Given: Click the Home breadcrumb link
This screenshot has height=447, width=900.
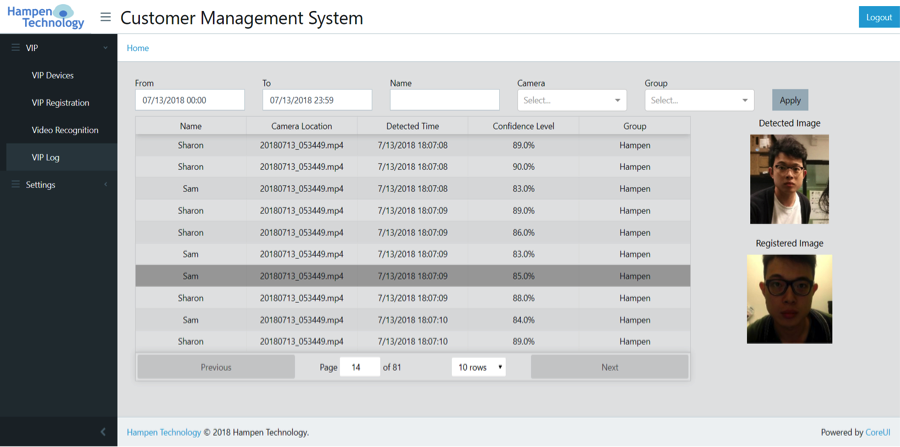Looking at the screenshot, I should pyautogui.click(x=138, y=48).
